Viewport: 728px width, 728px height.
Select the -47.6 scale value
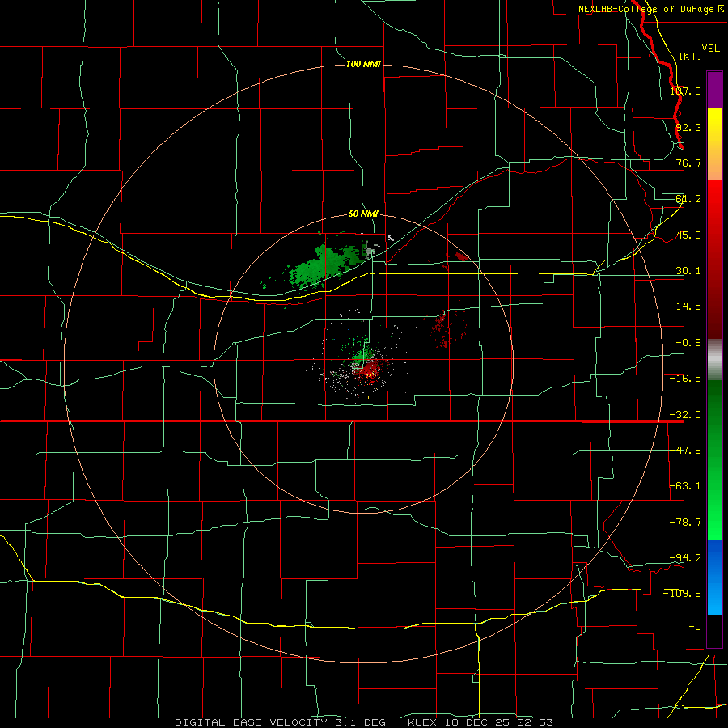(x=685, y=451)
